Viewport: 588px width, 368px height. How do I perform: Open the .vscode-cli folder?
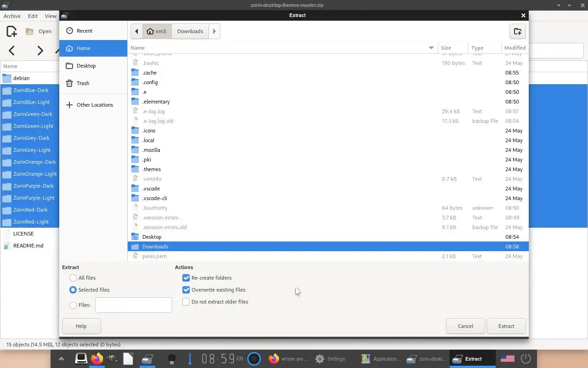pos(328,198)
